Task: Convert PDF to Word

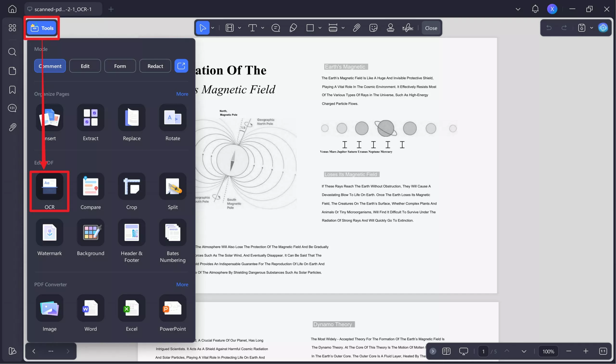Action: [90, 308]
